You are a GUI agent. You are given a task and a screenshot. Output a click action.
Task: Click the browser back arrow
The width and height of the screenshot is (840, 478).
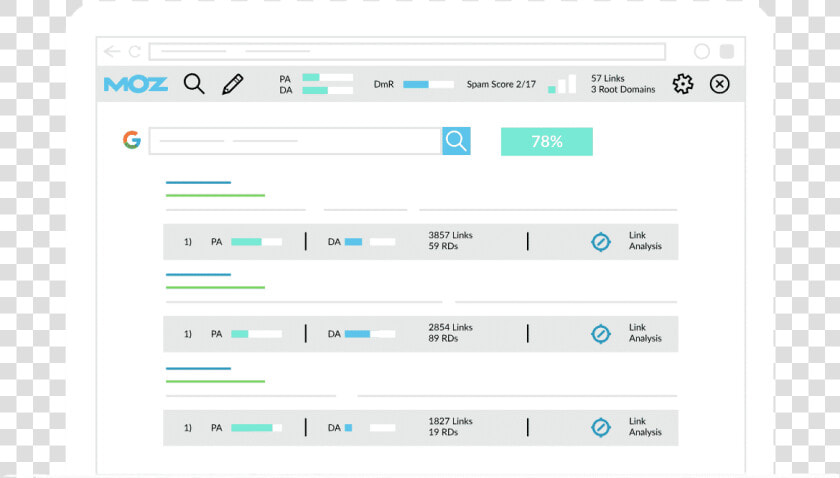tap(112, 51)
